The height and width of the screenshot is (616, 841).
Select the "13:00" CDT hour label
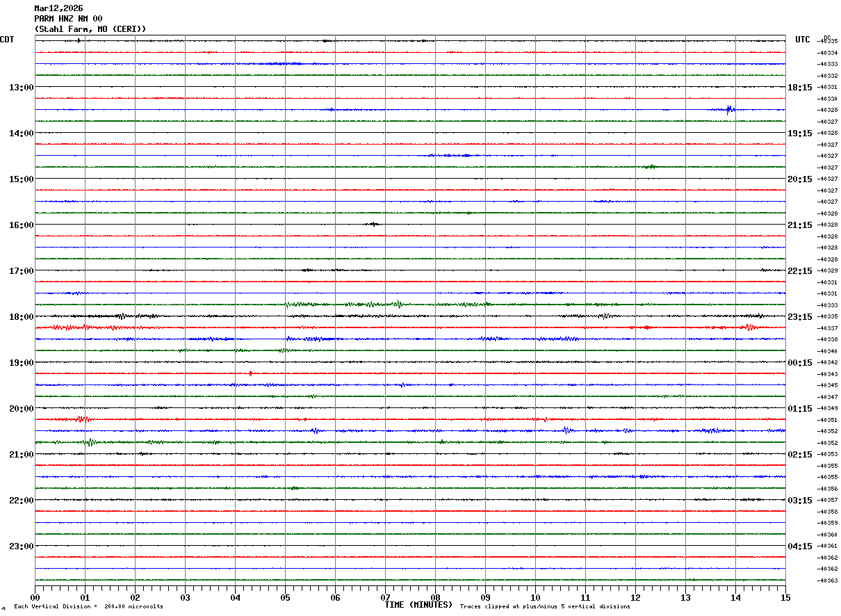tap(21, 87)
